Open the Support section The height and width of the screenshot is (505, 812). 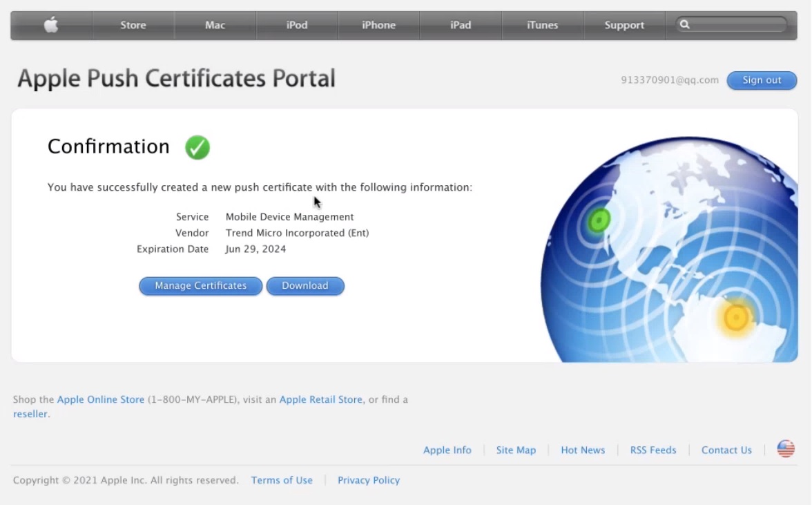pos(623,24)
